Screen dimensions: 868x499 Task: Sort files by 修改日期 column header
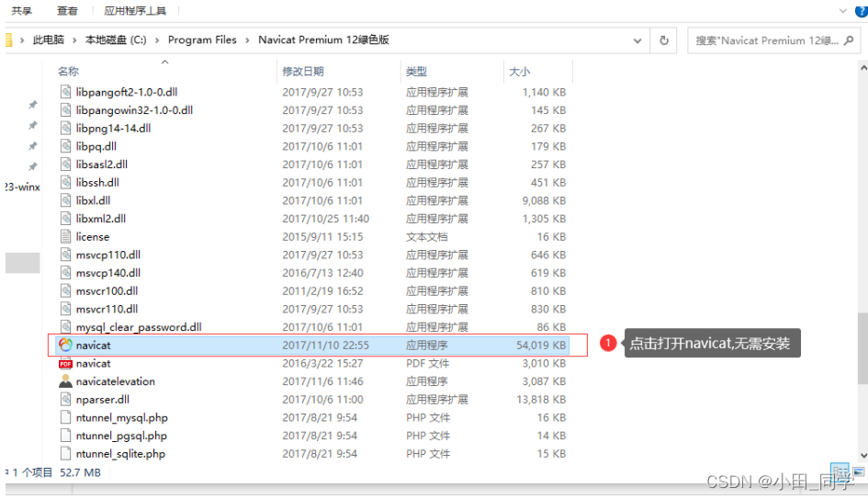[x=303, y=72]
